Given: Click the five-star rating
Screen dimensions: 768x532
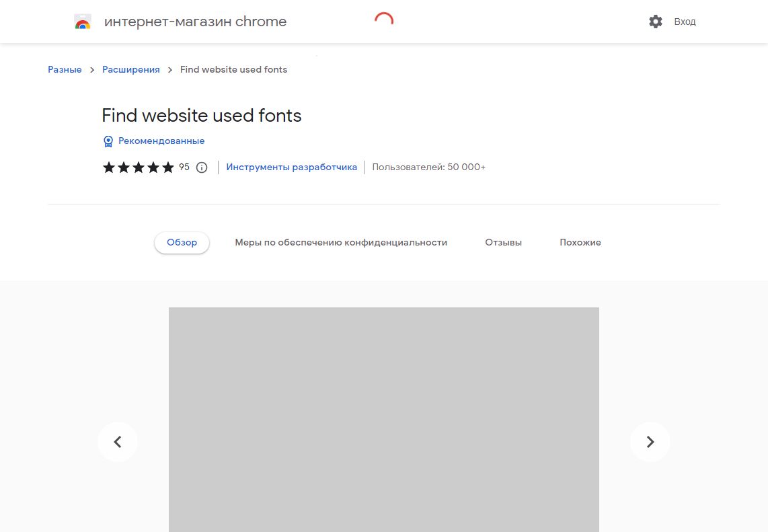Looking at the screenshot, I should (138, 167).
